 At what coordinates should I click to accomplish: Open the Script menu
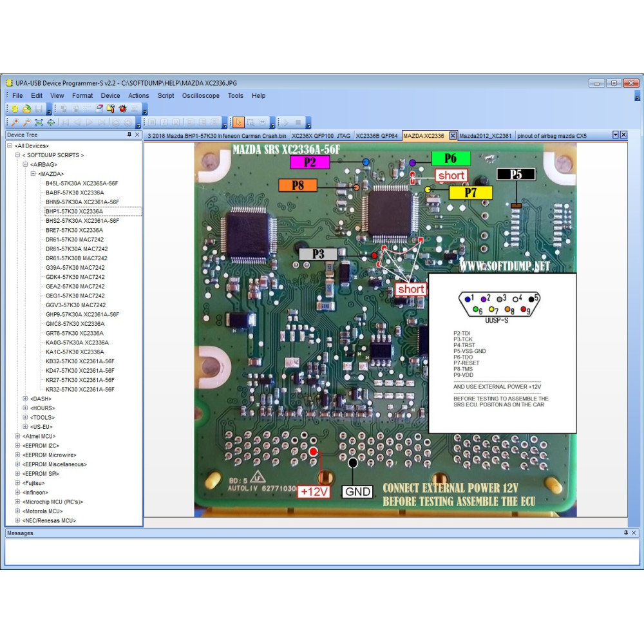166,96
